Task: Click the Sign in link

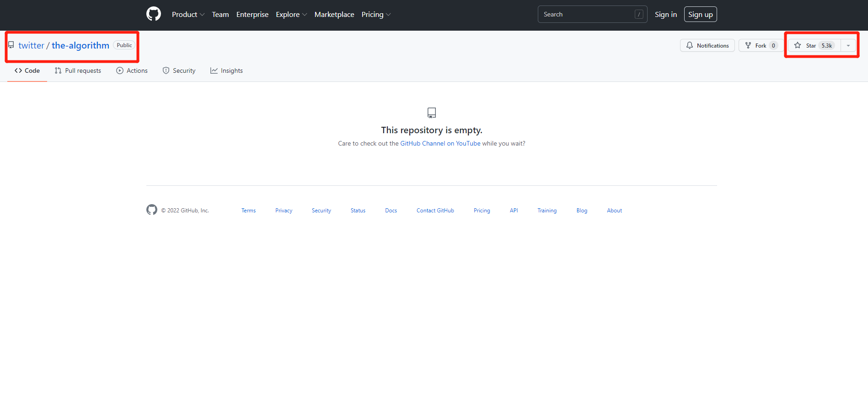Action: tap(666, 15)
